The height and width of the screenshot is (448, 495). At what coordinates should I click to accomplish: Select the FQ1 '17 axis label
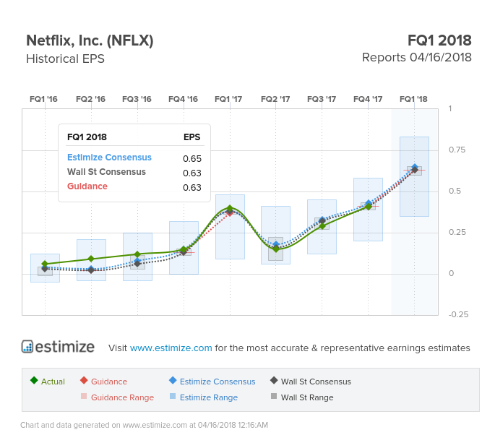pyautogui.click(x=228, y=99)
